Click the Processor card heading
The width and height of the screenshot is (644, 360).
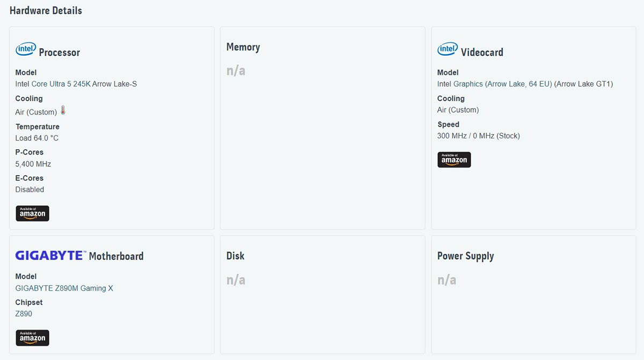[60, 53]
